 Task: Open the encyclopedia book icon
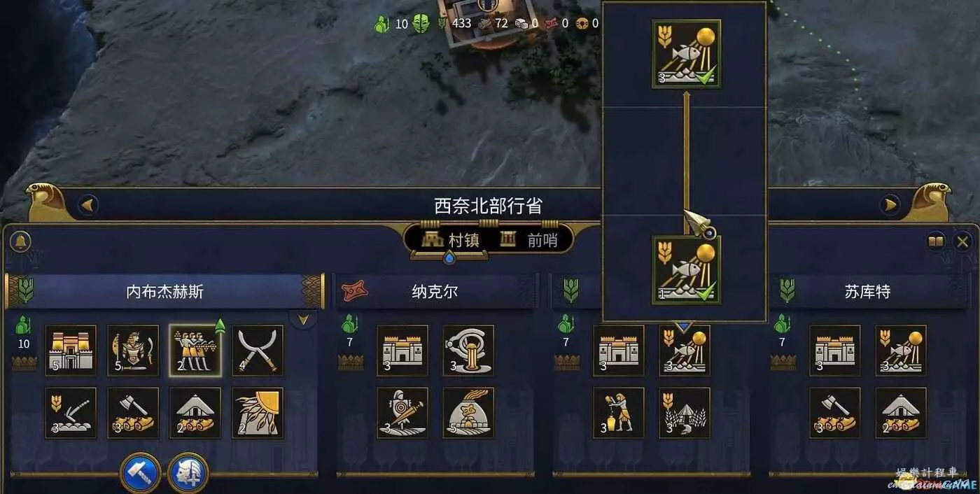[936, 242]
